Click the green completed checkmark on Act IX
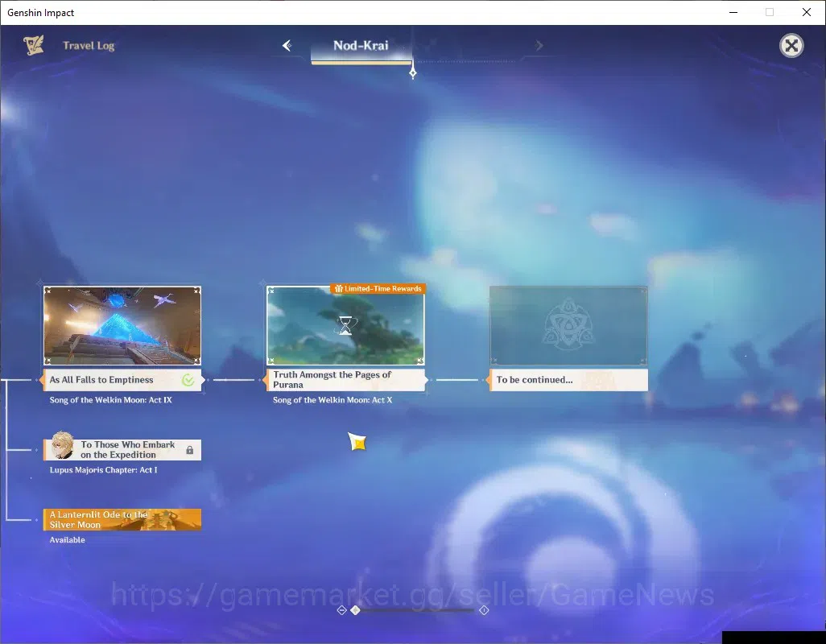 point(188,380)
